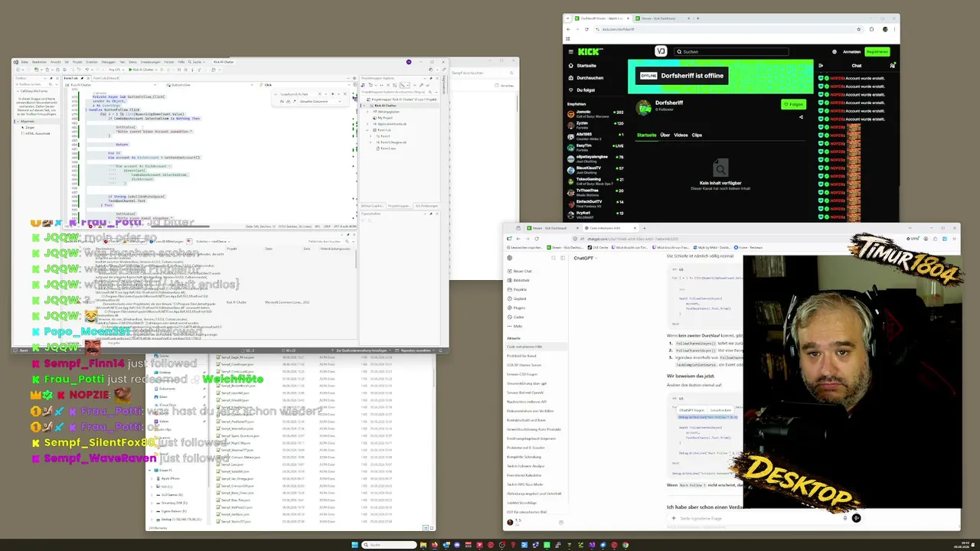Click the green Folgen button on Kick
Screen dimensions: 980x551
[x=793, y=104]
